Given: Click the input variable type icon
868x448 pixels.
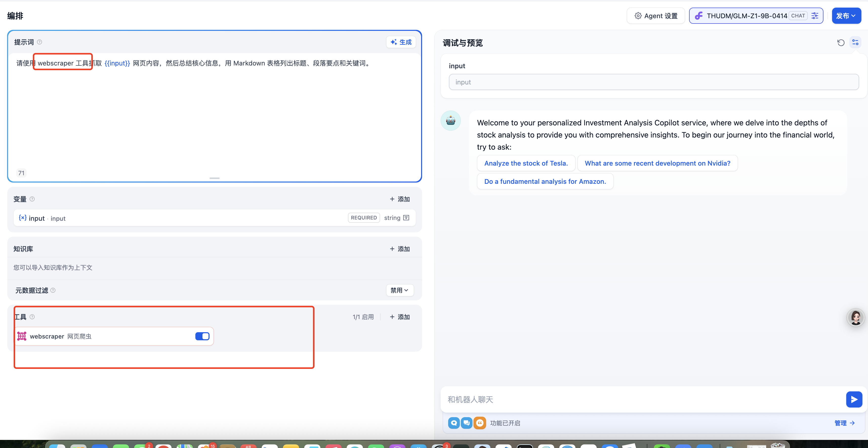Looking at the screenshot, I should tap(406, 218).
